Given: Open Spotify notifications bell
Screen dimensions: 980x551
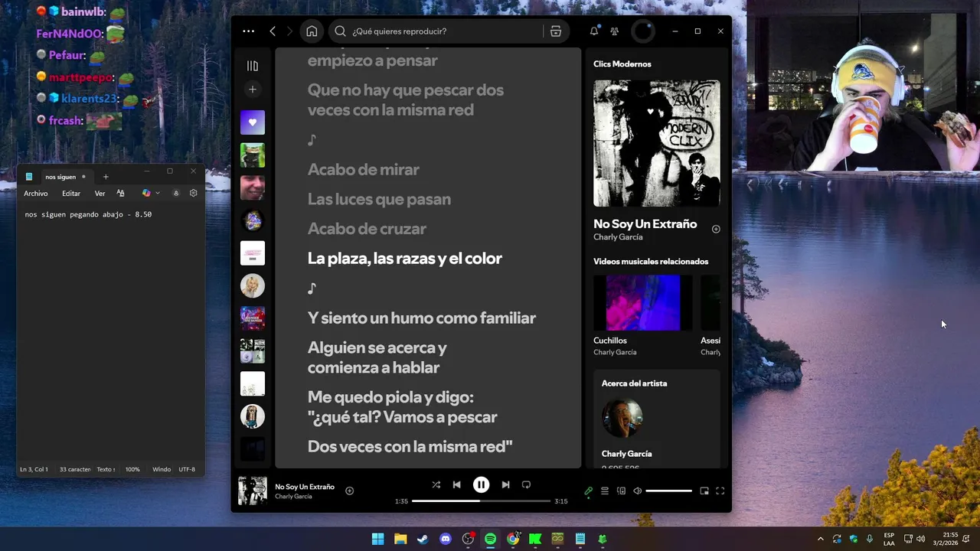Looking at the screenshot, I should [594, 31].
